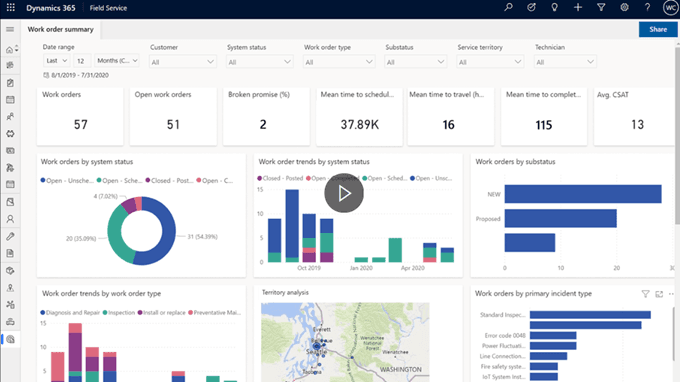Click the Field Service app name

(x=108, y=8)
